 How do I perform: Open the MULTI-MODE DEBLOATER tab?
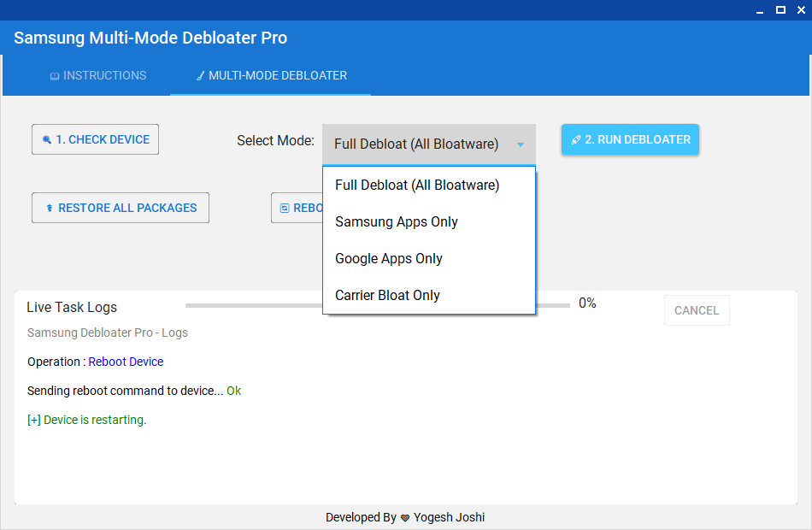coord(271,76)
